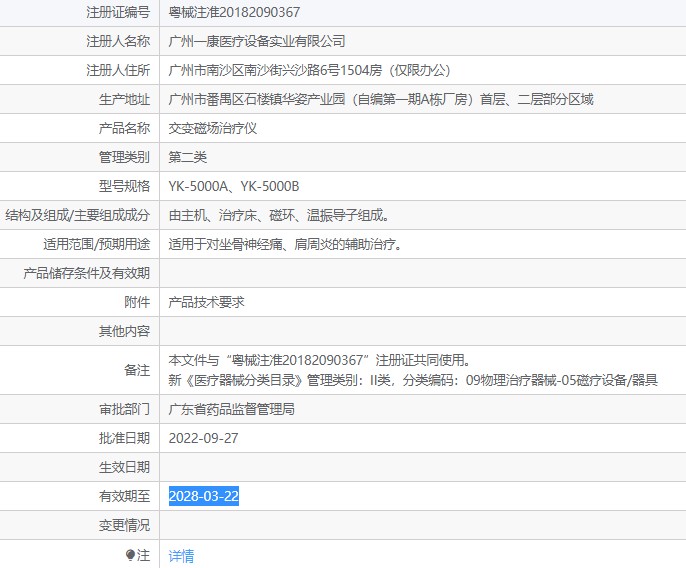Viewport: 686px width, 568px height.
Task: Click the 管理类别 label
Action: pyautogui.click(x=124, y=157)
